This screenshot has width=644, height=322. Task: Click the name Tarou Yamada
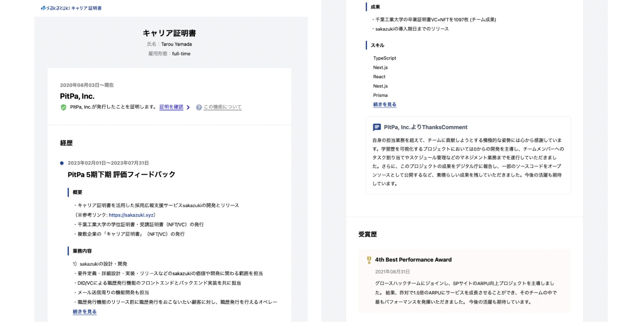[x=177, y=44]
